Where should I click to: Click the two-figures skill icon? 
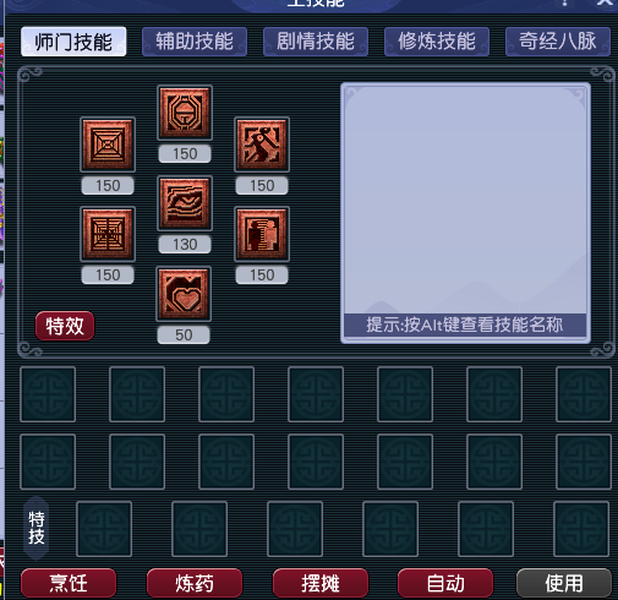pos(262,234)
